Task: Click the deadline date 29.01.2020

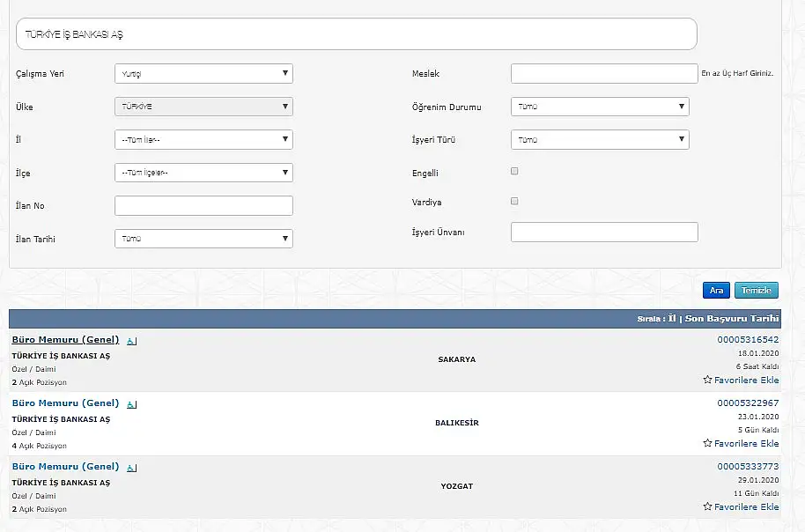Action: tap(758, 480)
